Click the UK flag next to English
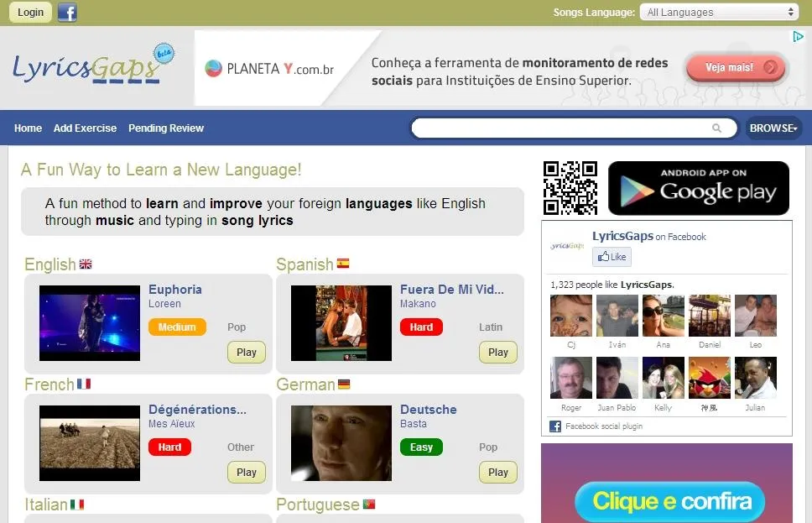Image resolution: width=812 pixels, height=523 pixels. click(x=86, y=264)
